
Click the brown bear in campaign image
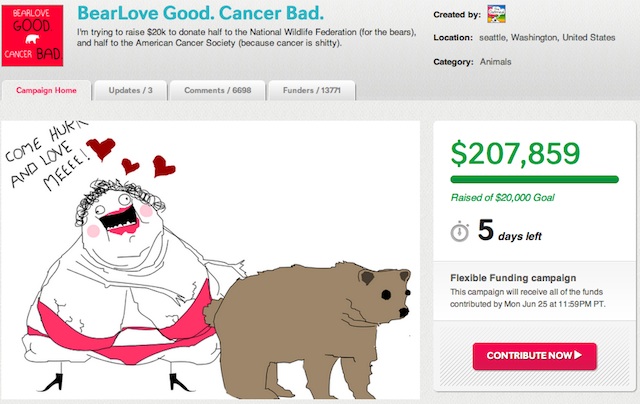(x=308, y=330)
